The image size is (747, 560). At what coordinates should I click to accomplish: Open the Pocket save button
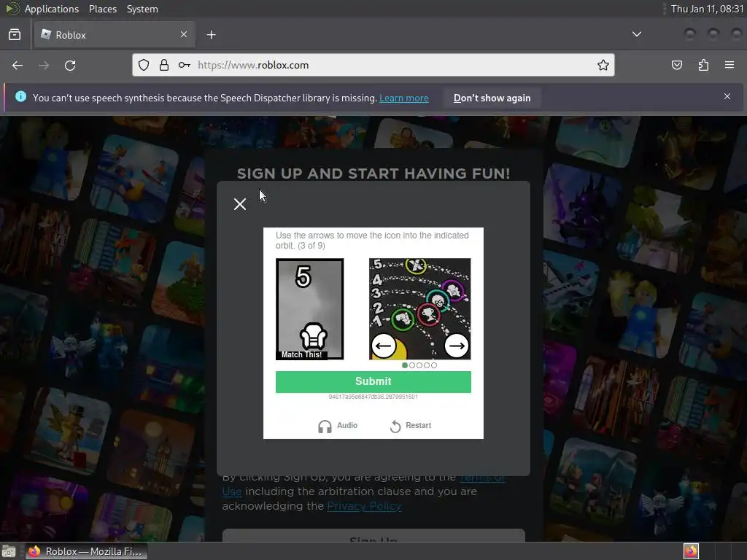coord(677,65)
